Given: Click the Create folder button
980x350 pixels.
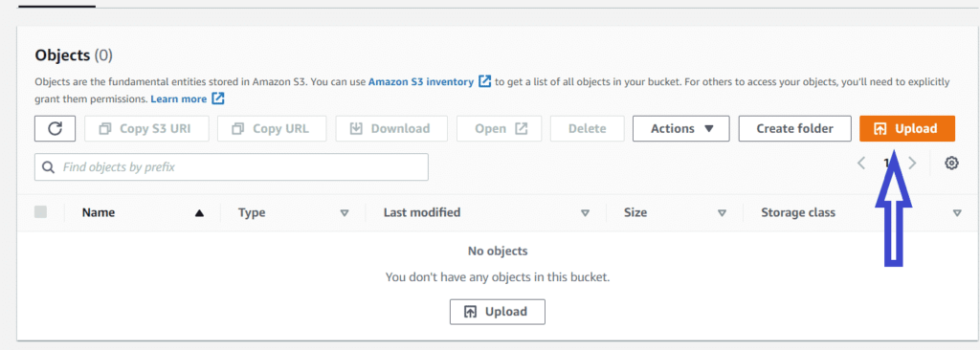Looking at the screenshot, I should [794, 129].
